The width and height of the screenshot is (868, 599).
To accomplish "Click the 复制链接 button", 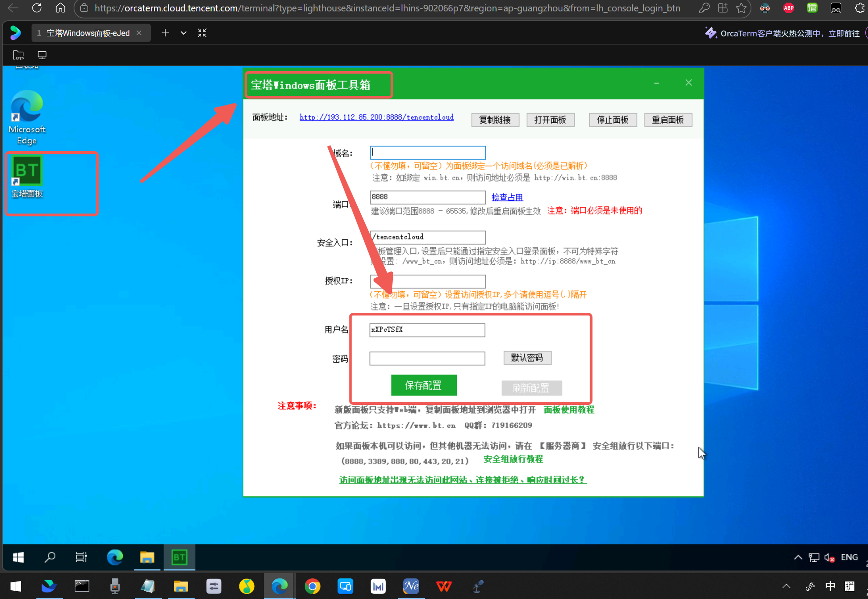I will tap(495, 120).
